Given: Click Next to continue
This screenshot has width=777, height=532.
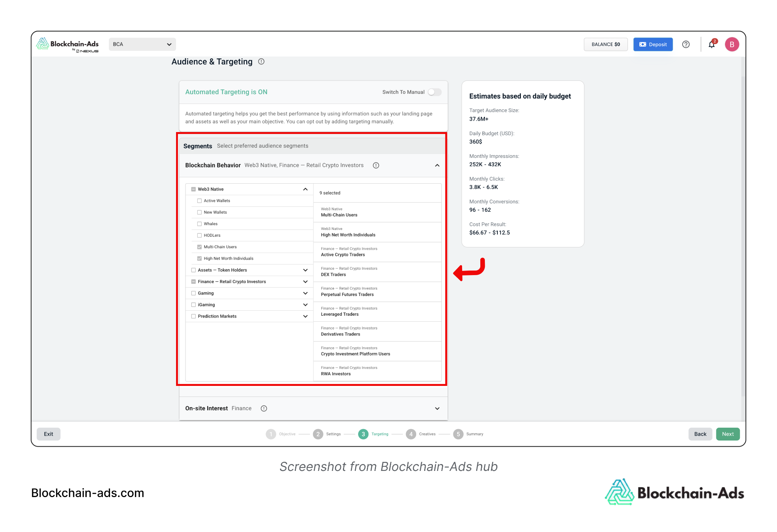Looking at the screenshot, I should (728, 434).
